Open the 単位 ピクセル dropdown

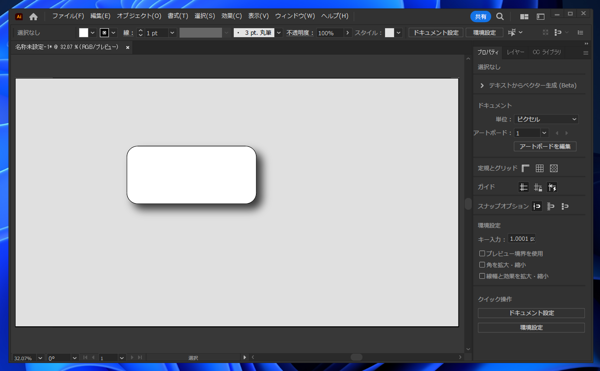pos(546,119)
